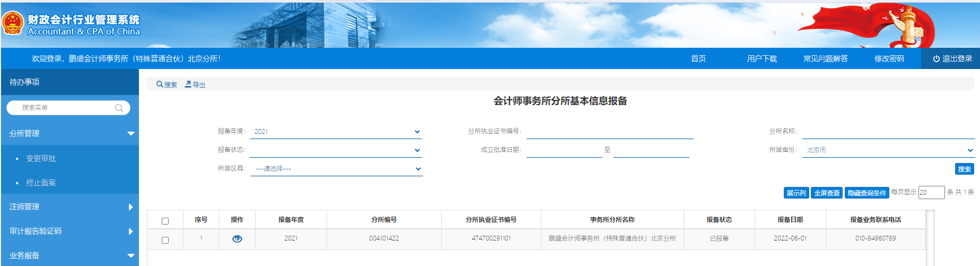
Task: Expand the 注师管理 sidebar section
Action: (x=130, y=207)
